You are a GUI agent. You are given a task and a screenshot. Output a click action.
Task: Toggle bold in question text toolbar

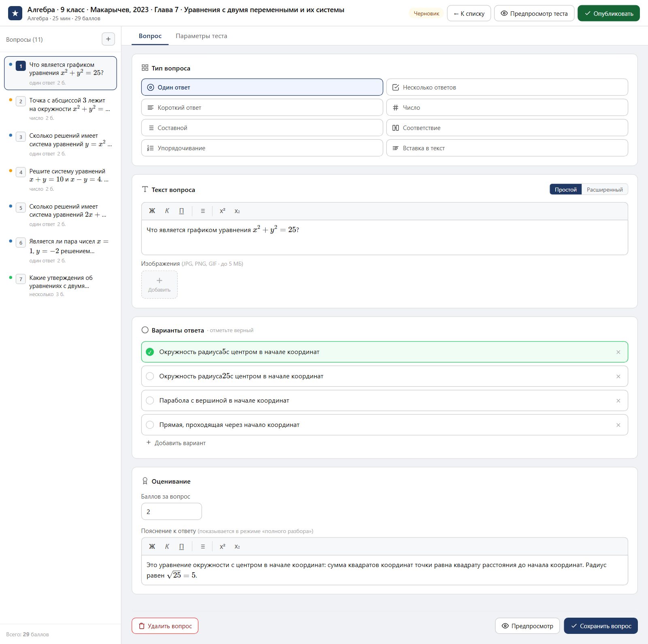point(152,211)
